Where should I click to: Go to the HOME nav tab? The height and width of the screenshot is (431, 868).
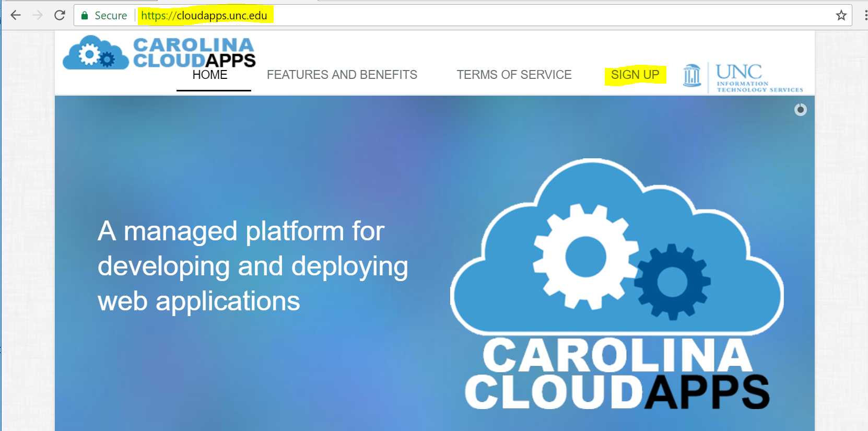point(210,75)
